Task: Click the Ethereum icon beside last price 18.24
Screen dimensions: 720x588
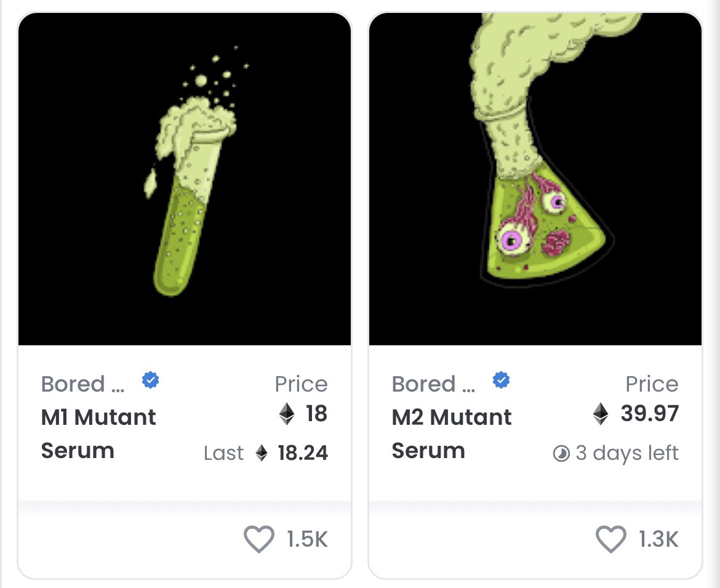Action: (262, 453)
